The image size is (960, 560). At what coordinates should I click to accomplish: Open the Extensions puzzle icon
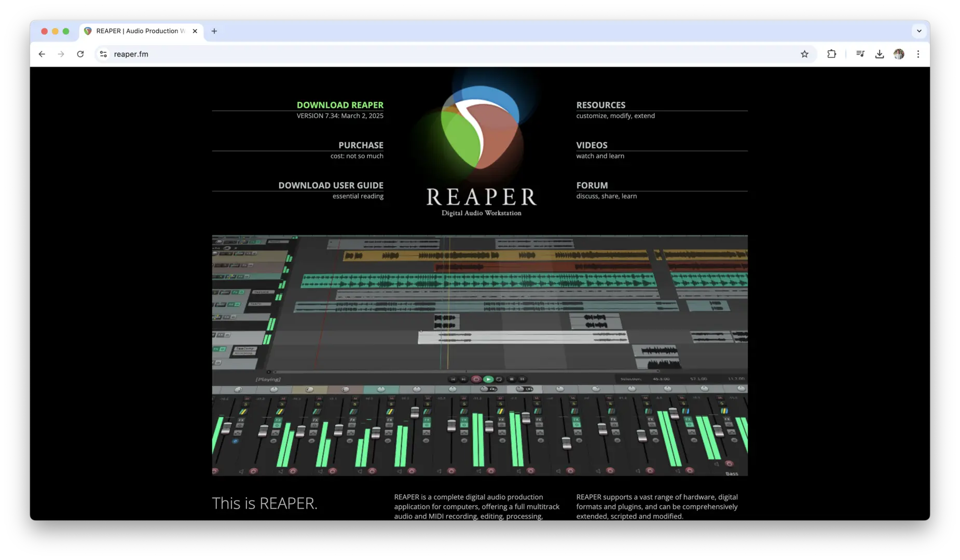(x=831, y=54)
